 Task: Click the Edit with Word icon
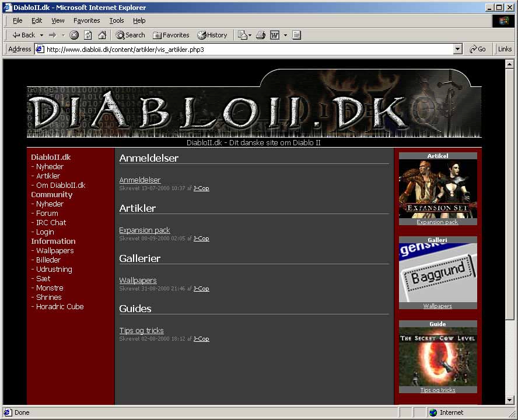275,35
